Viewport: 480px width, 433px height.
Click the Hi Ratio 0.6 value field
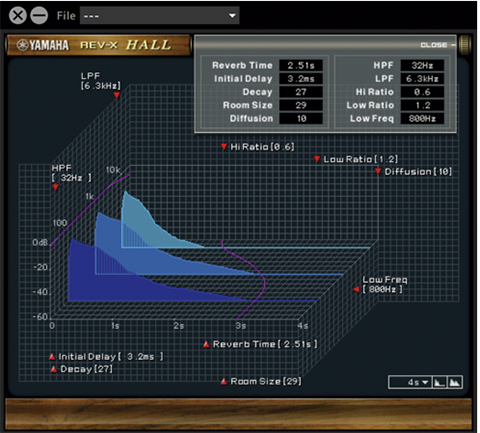tap(422, 92)
